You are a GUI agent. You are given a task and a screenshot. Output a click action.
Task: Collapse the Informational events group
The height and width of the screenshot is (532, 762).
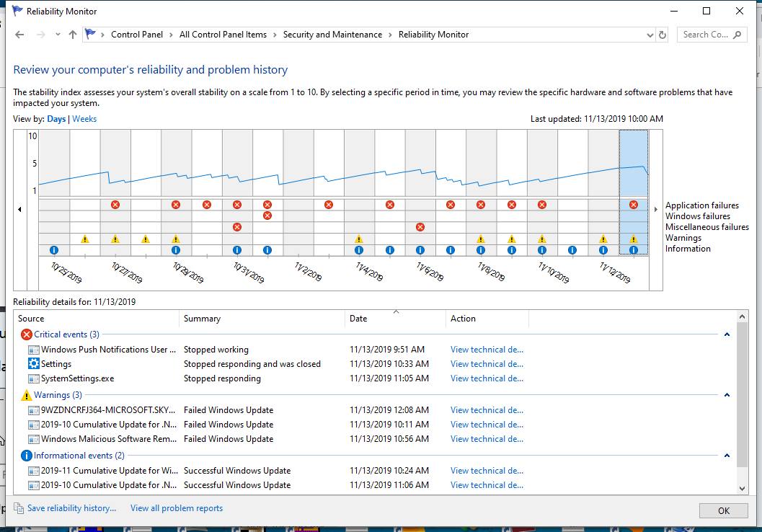click(727, 456)
